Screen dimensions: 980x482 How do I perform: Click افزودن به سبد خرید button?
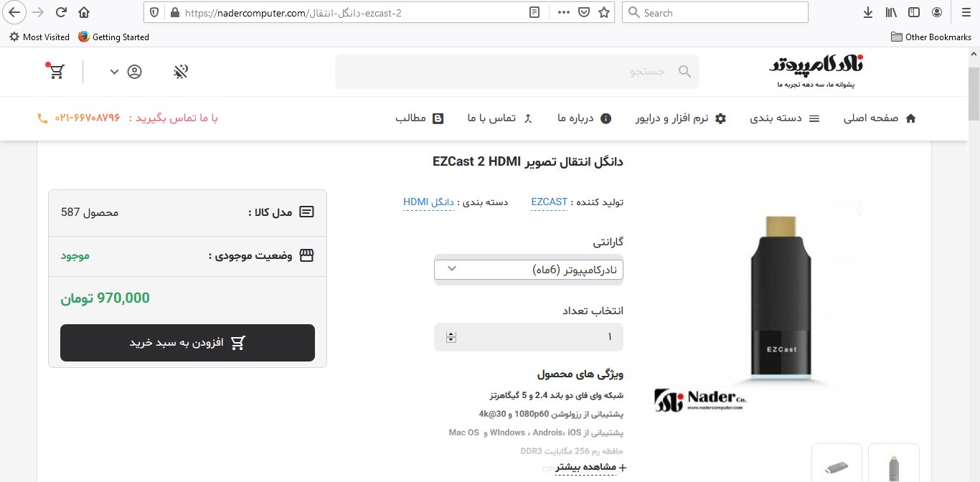tap(187, 343)
